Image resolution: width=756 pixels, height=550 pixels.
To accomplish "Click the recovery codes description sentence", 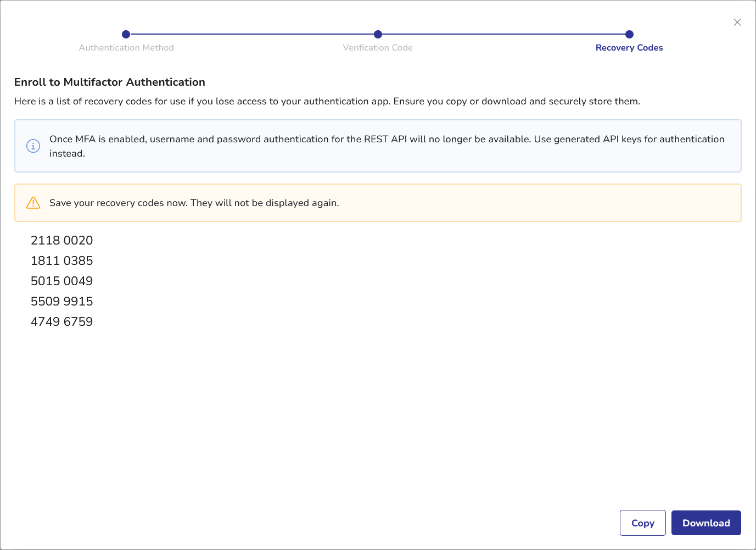I will [x=327, y=101].
